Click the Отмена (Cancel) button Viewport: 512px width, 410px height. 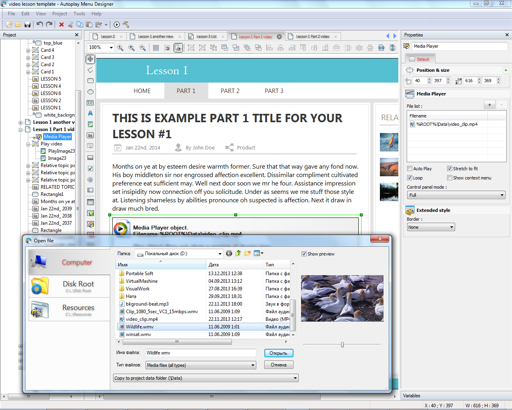(279, 365)
